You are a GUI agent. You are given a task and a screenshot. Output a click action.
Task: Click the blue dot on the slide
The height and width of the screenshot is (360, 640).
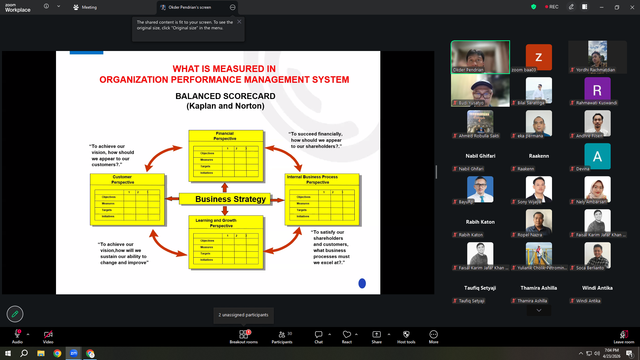pyautogui.click(x=362, y=283)
